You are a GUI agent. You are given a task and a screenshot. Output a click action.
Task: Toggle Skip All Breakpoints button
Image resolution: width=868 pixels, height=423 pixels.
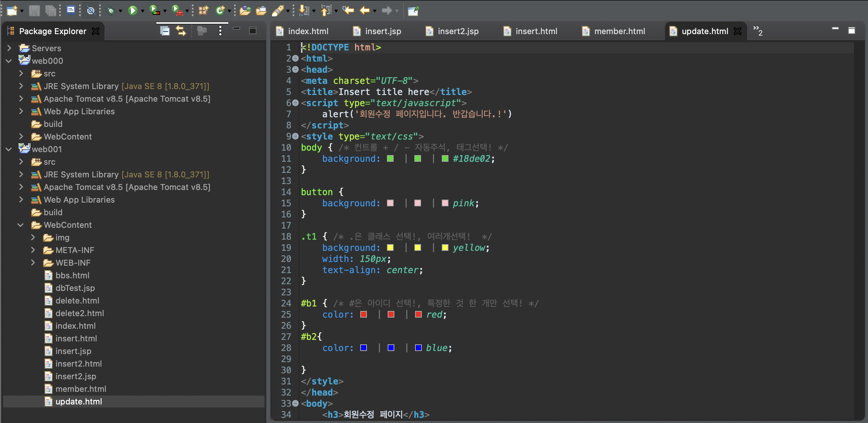[x=91, y=10]
